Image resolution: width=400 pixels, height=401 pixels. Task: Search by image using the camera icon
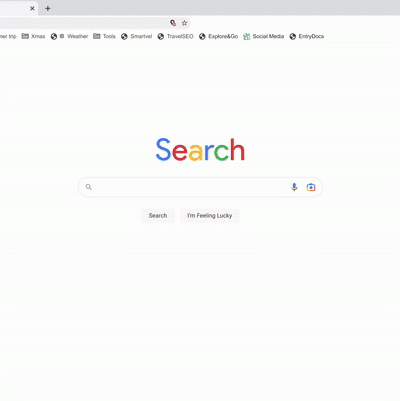tap(311, 187)
